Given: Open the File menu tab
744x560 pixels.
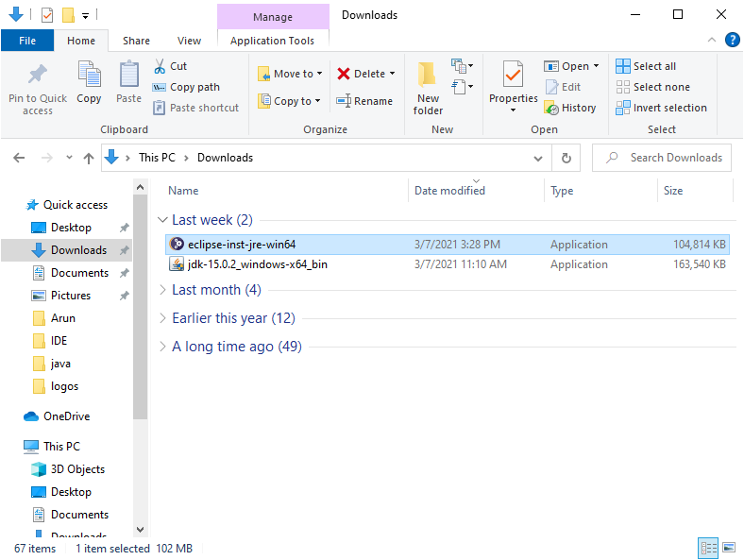Looking at the screenshot, I should point(27,41).
